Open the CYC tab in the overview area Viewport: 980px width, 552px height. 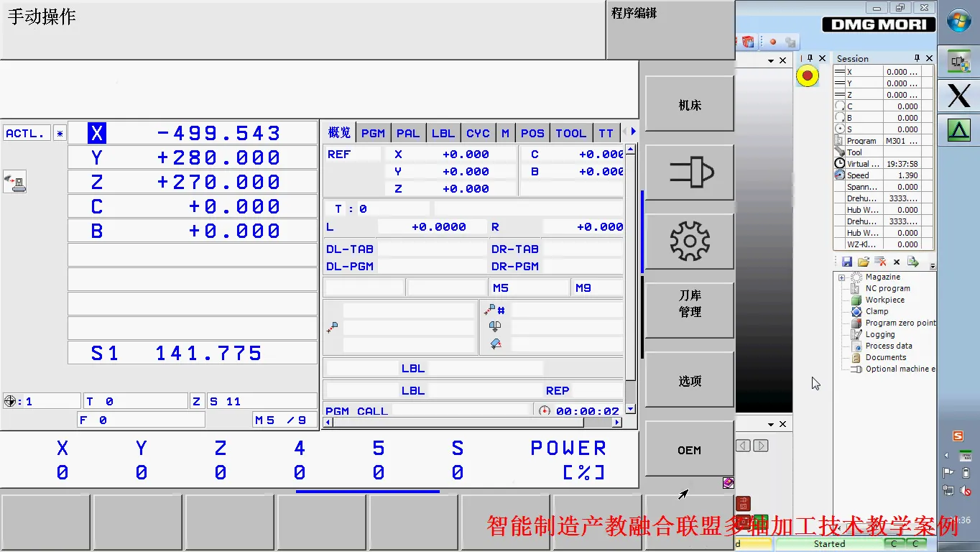(478, 132)
